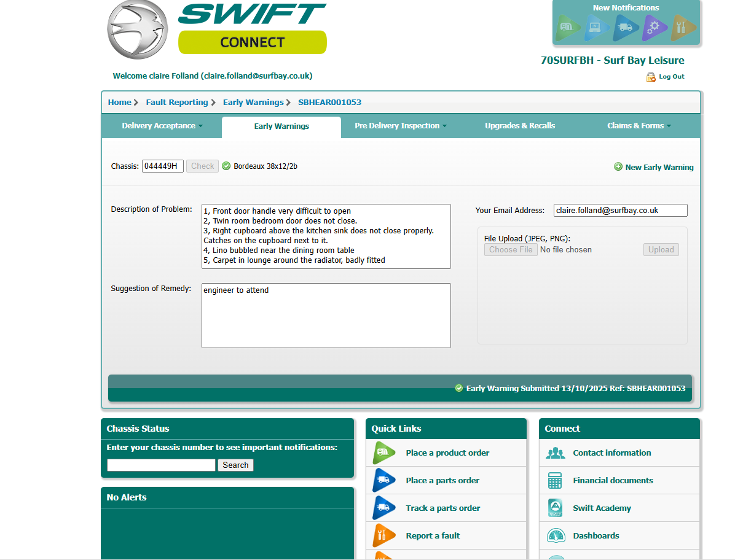Viewport: 735px width, 560px height.
Task: Click the blue truck icon for Place a parts order
Action: tap(384, 480)
